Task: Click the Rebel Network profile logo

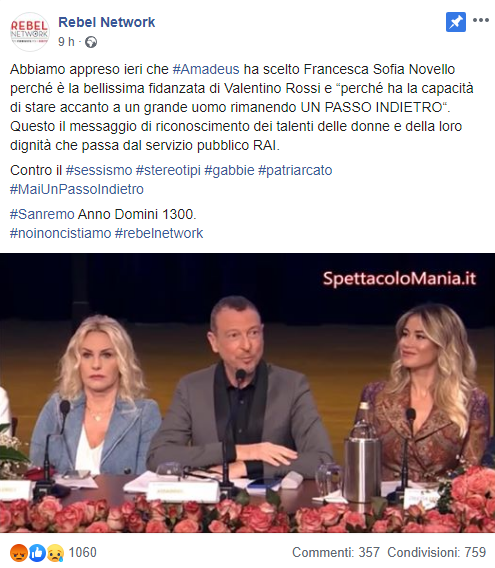Action: click(x=29, y=32)
